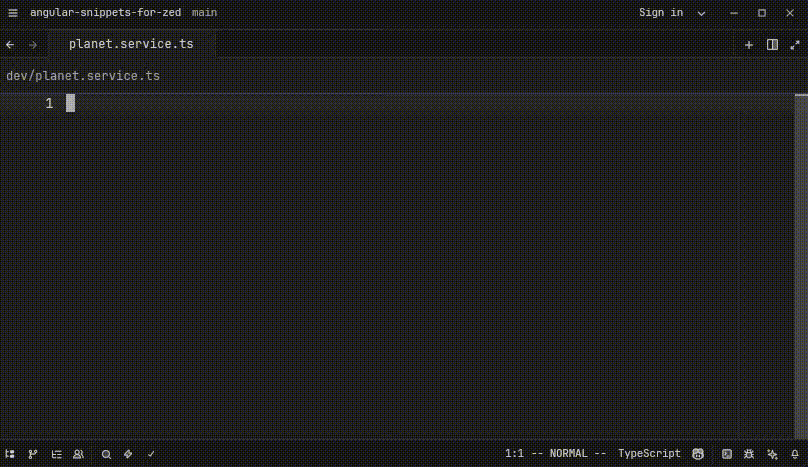Open new item with plus icon
This screenshot has width=808, height=467.
pos(749,45)
